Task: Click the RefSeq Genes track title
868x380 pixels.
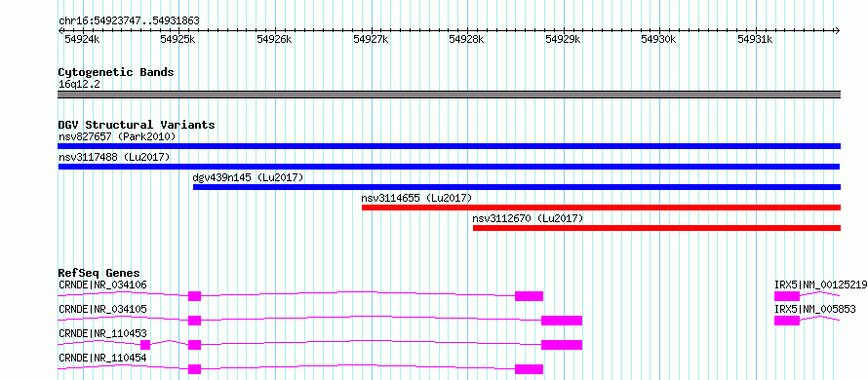Action: tap(99, 273)
